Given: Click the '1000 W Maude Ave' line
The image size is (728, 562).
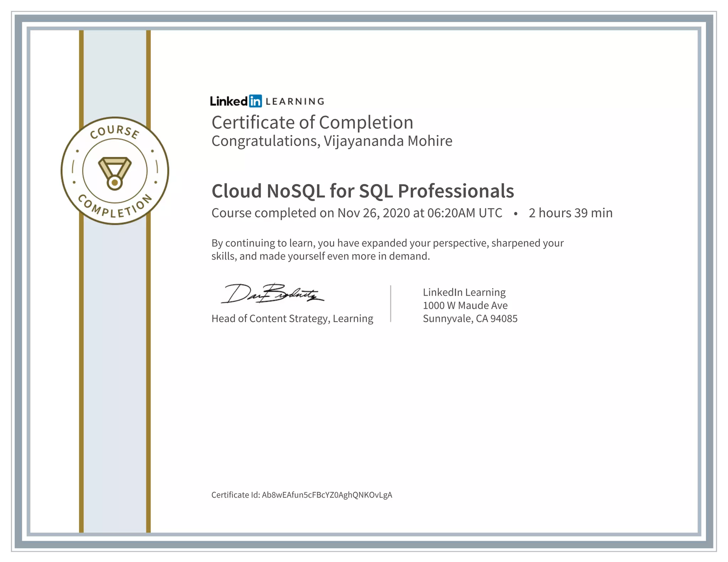Looking at the screenshot, I should tap(465, 306).
